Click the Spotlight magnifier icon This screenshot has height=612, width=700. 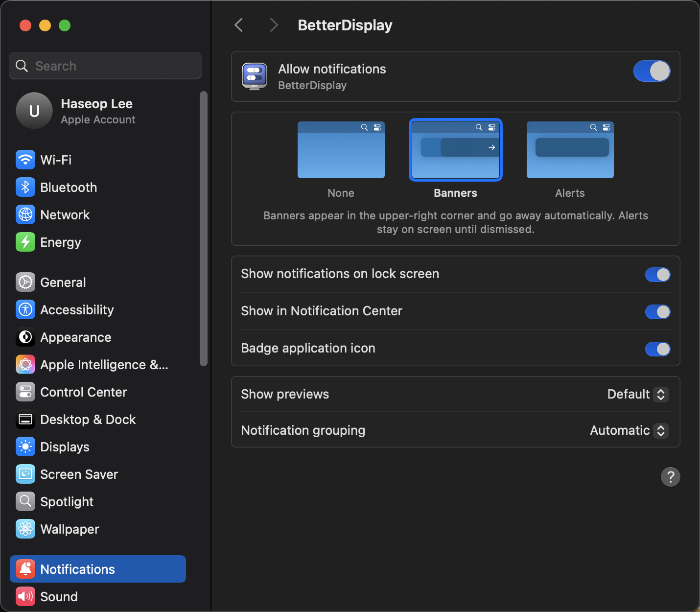tap(25, 501)
